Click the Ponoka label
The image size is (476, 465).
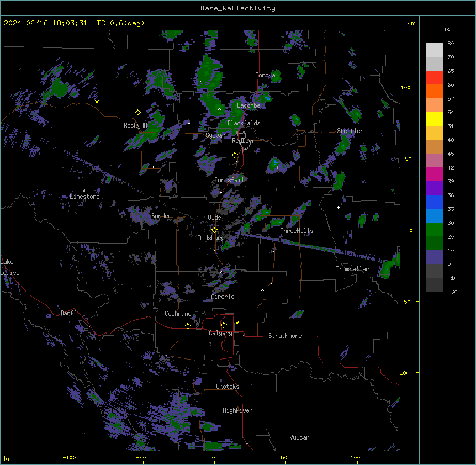pyautogui.click(x=265, y=75)
